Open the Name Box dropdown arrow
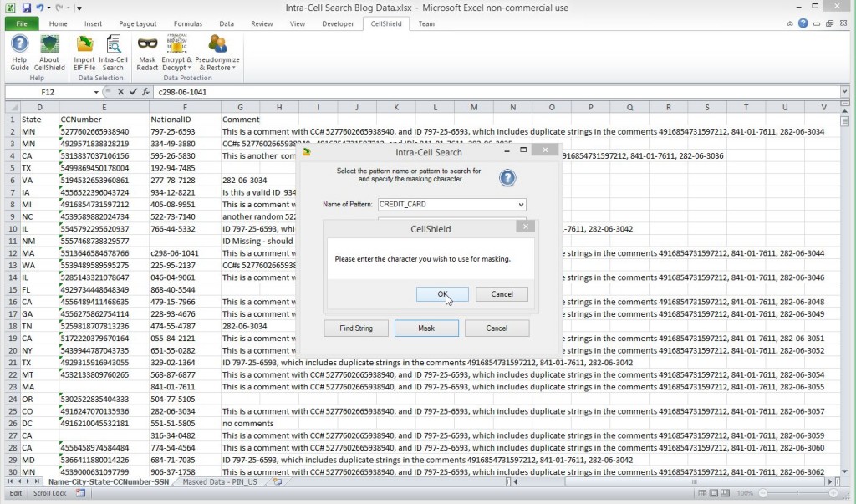The height and width of the screenshot is (504, 856). (x=96, y=92)
